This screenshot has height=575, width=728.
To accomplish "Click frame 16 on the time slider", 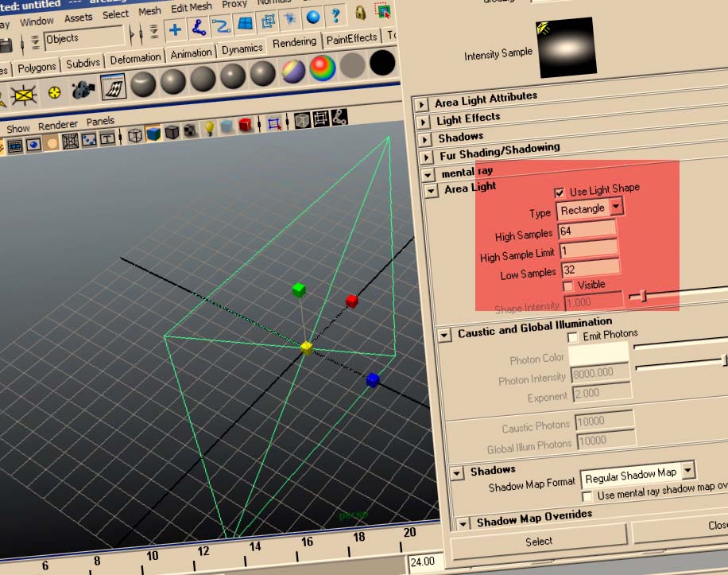I will pyautogui.click(x=307, y=542).
